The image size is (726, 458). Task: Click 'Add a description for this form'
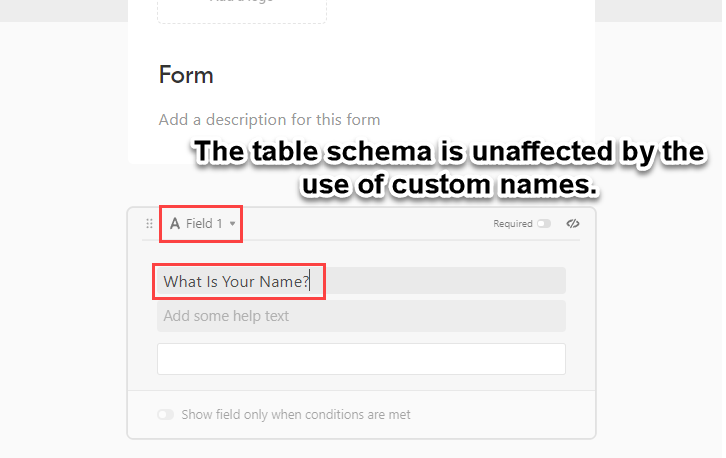click(x=269, y=119)
